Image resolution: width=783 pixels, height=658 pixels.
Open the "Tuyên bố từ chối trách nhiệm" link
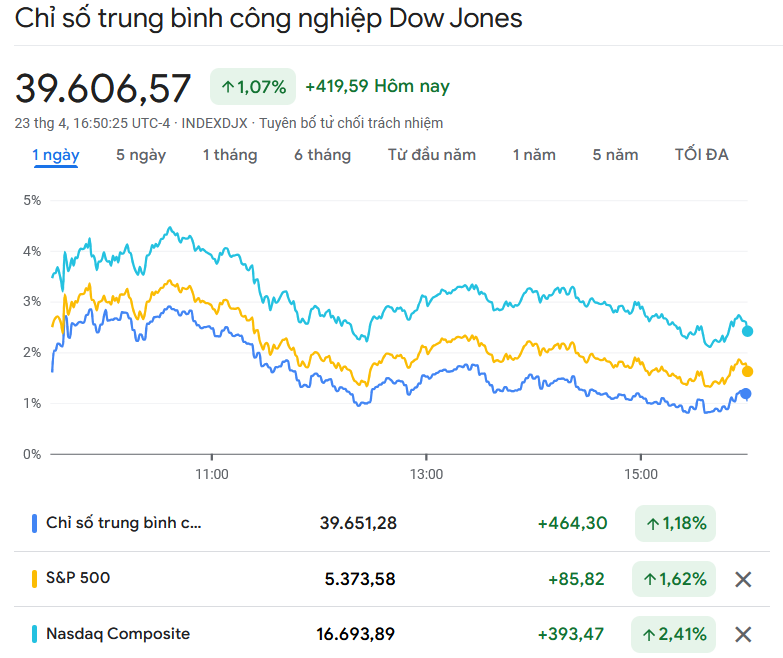(351, 123)
